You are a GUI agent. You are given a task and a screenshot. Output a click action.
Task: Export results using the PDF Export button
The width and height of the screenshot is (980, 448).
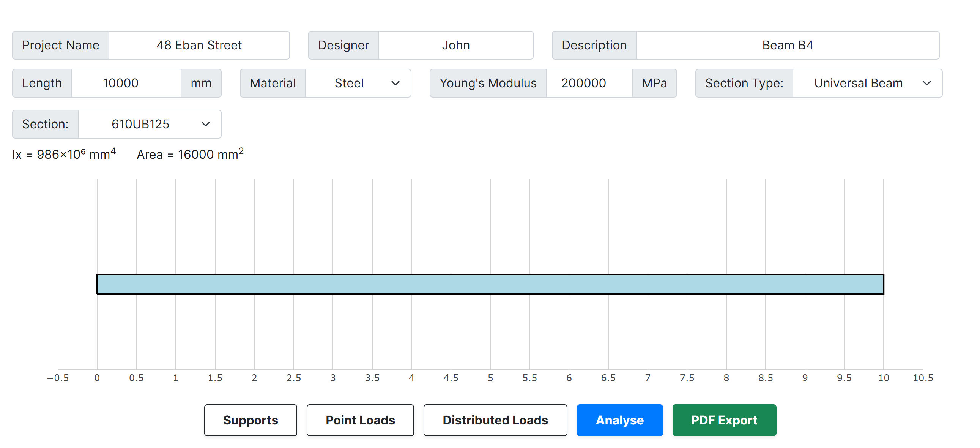(x=724, y=420)
